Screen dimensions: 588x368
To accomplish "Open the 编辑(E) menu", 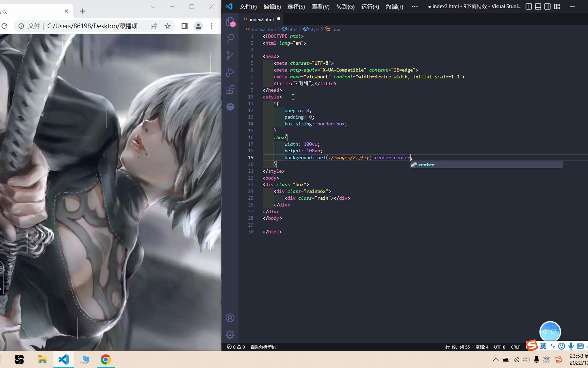I will 272,6.
